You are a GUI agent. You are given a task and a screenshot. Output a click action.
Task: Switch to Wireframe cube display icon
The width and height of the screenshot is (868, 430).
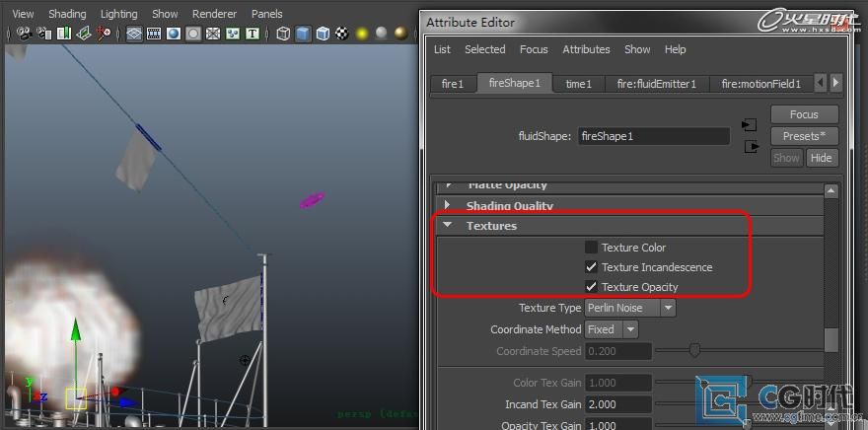click(x=283, y=34)
